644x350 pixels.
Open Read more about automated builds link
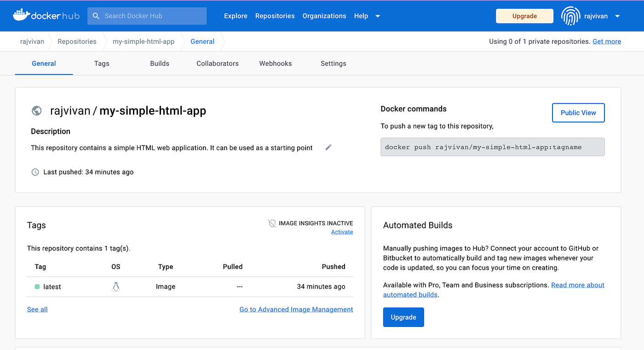coord(578,285)
